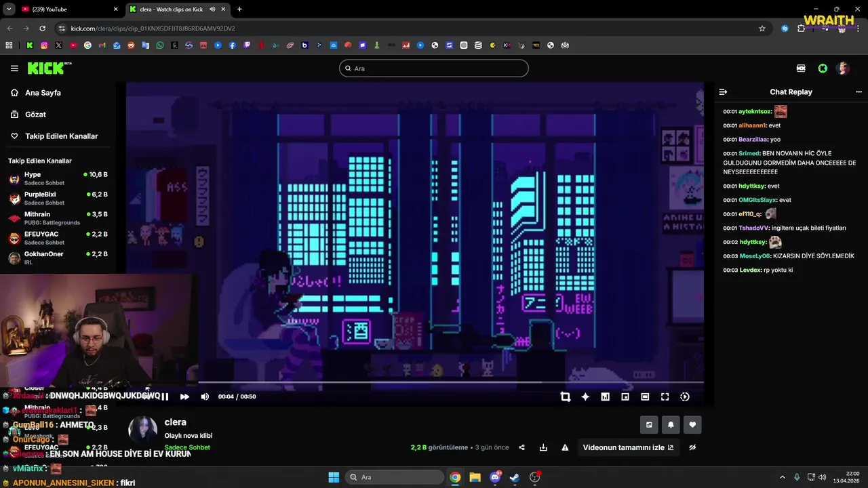Enter fullscreen from player controls

point(665,396)
